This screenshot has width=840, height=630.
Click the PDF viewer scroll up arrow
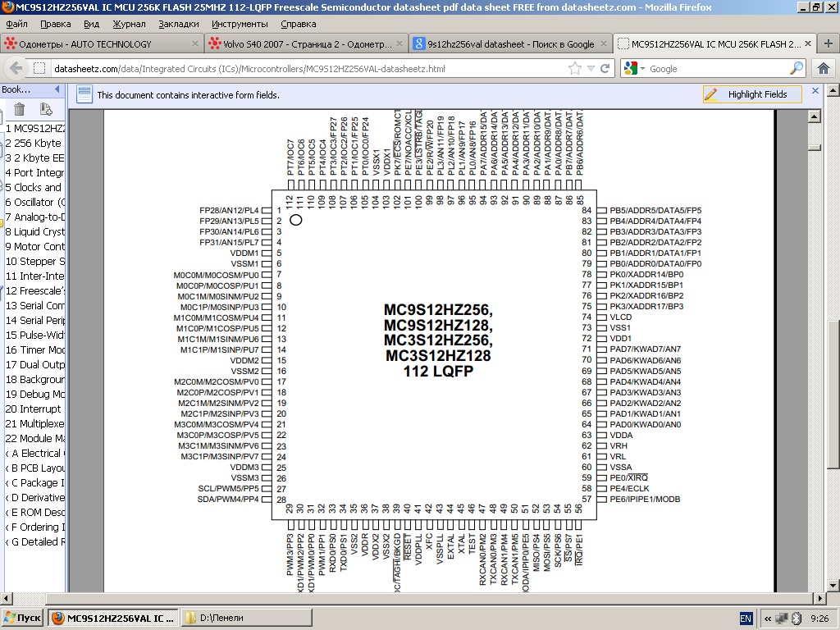(815, 116)
